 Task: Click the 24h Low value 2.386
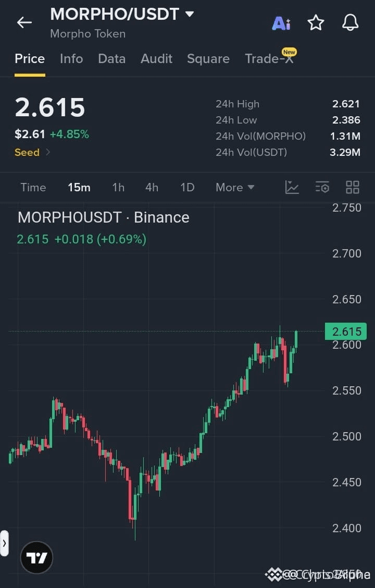click(346, 120)
